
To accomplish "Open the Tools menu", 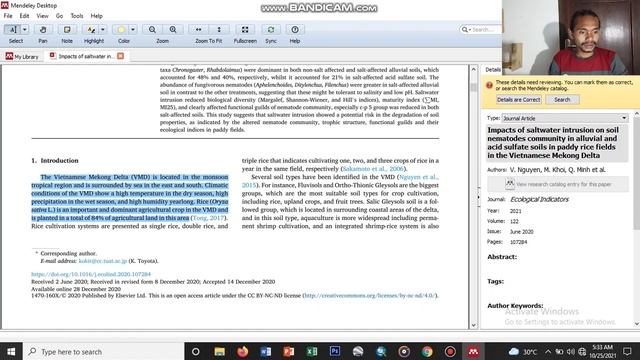I will pyautogui.click(x=77, y=16).
